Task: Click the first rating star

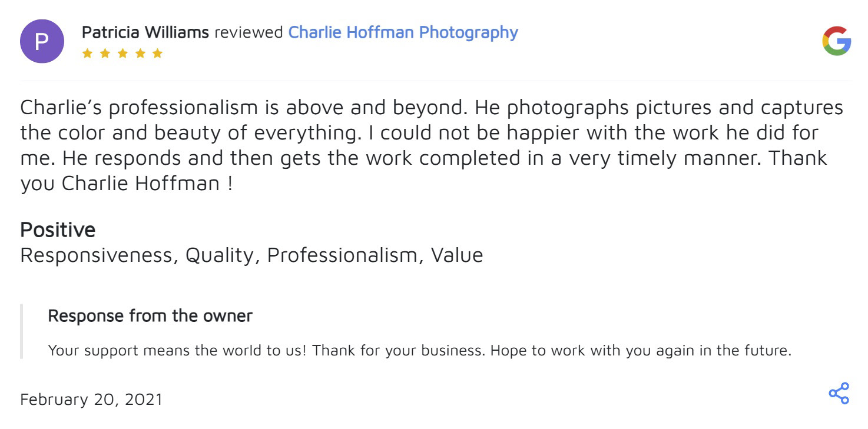Action: pyautogui.click(x=87, y=54)
